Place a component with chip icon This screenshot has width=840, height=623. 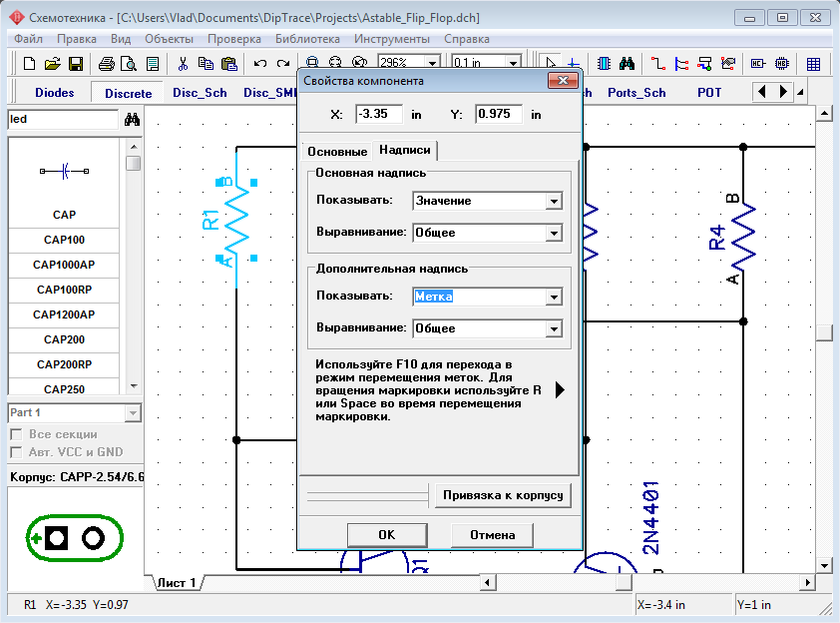pyautogui.click(x=604, y=64)
